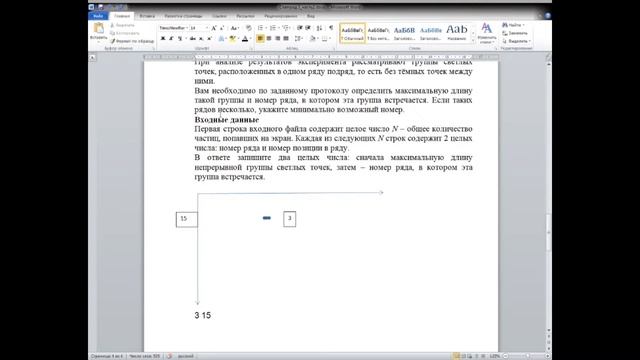Click the Cut (Вырезать) command
The height and width of the screenshot is (360, 640).
coord(122,25)
